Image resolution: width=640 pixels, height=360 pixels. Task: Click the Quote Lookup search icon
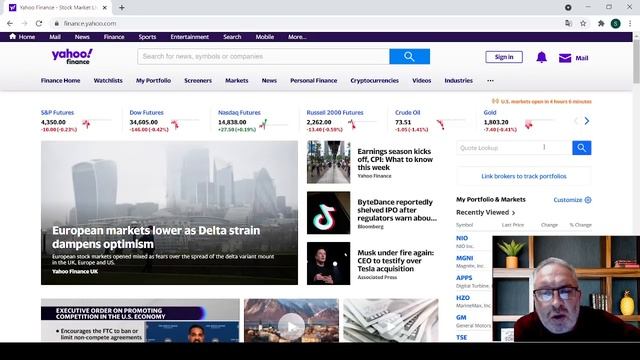[x=582, y=148]
